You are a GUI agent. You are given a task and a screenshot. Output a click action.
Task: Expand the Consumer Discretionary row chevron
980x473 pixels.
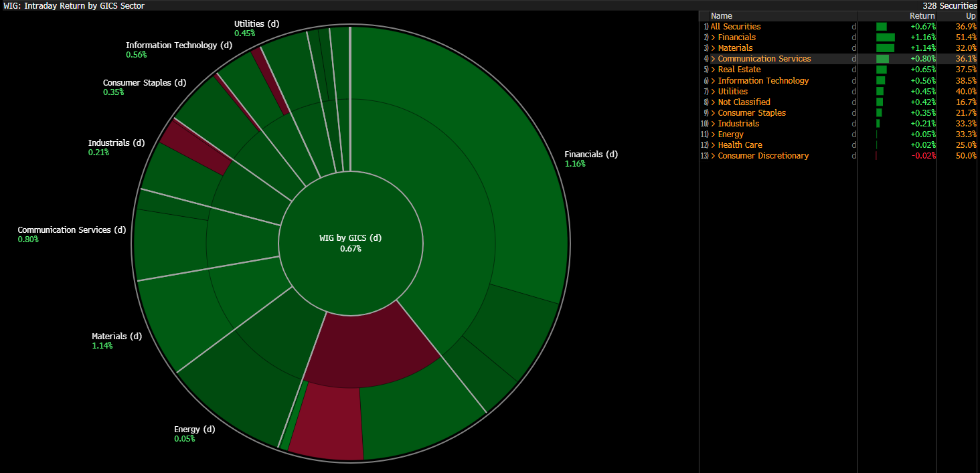pos(714,156)
